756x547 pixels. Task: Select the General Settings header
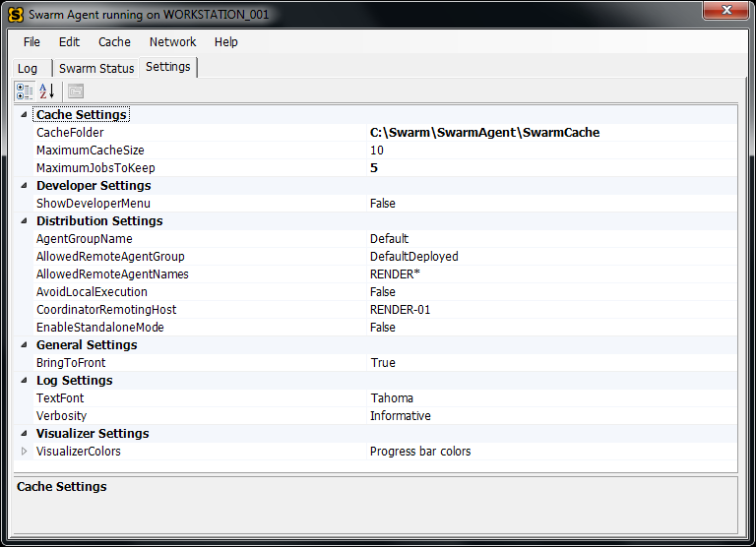click(x=87, y=345)
